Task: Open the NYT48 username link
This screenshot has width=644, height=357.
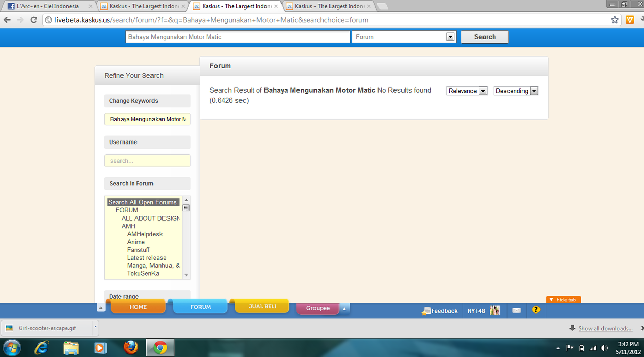Action: (476, 311)
